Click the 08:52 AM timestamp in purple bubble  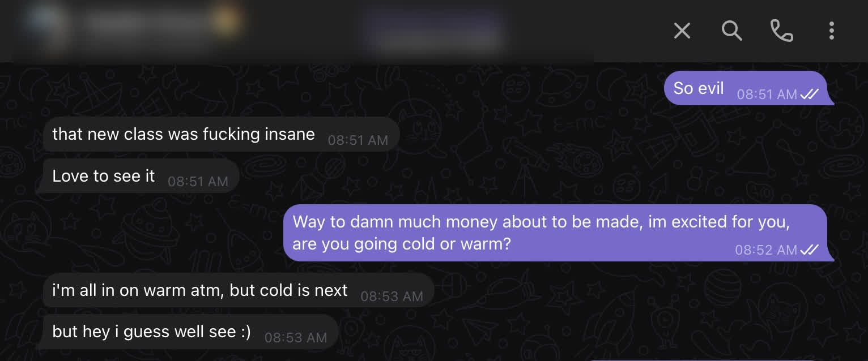pos(766,250)
